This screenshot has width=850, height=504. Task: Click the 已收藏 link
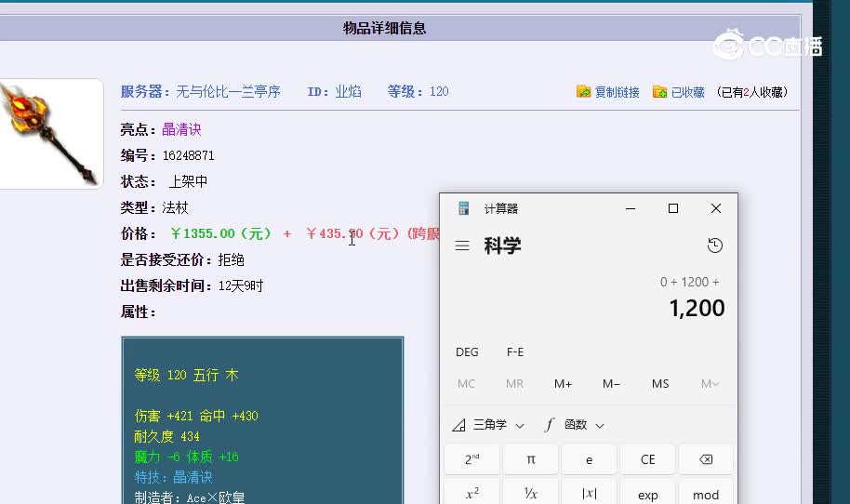(687, 92)
